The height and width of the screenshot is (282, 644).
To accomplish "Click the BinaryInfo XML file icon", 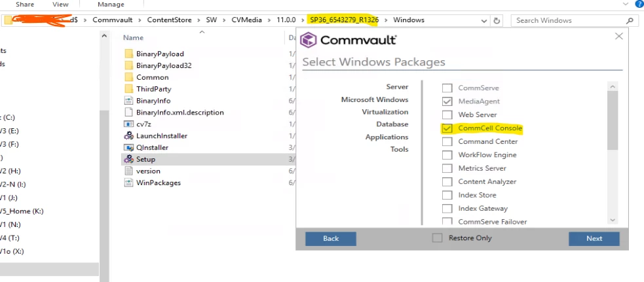I will tap(129, 101).
